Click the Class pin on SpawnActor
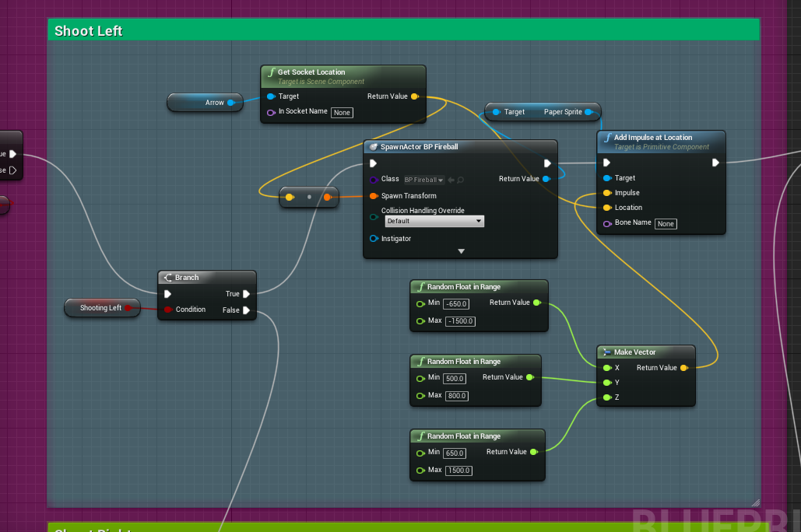Screen dimensions: 801x532 (374, 180)
